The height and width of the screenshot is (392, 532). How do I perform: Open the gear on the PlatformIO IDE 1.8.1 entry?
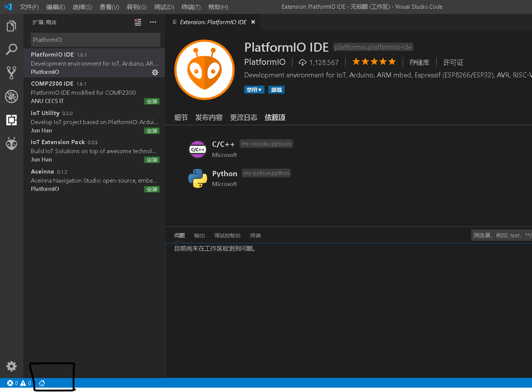click(155, 72)
